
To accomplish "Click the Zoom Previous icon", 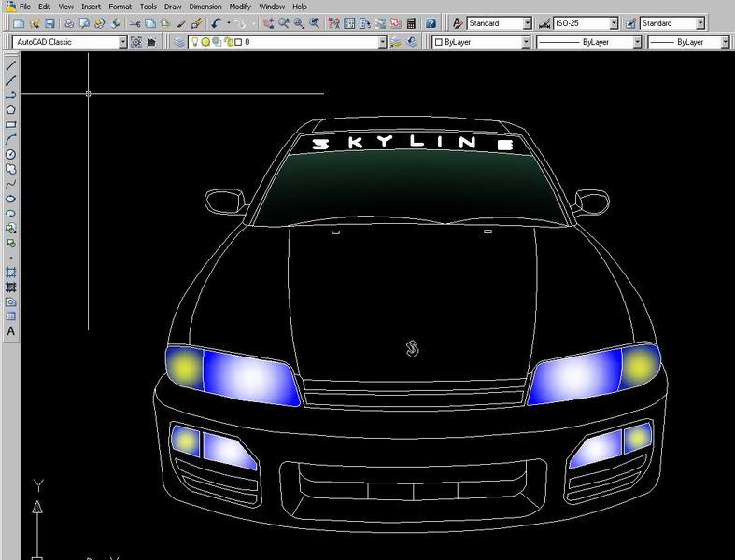I will click(x=315, y=23).
